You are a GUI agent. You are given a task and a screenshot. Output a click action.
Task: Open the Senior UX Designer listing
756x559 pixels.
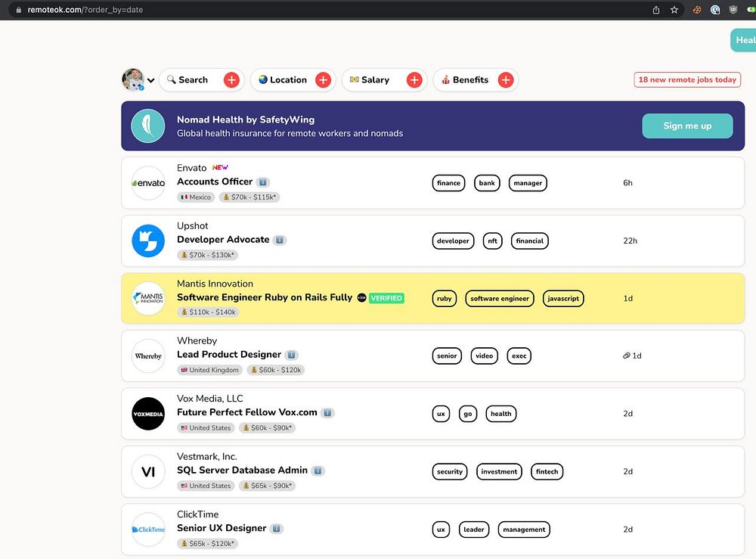[222, 528]
